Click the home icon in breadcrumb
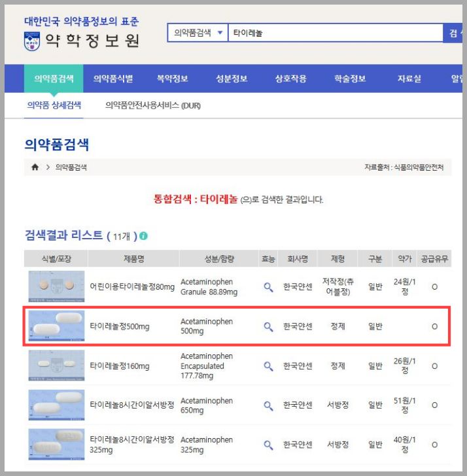The width and height of the screenshot is (467, 476). (x=35, y=167)
